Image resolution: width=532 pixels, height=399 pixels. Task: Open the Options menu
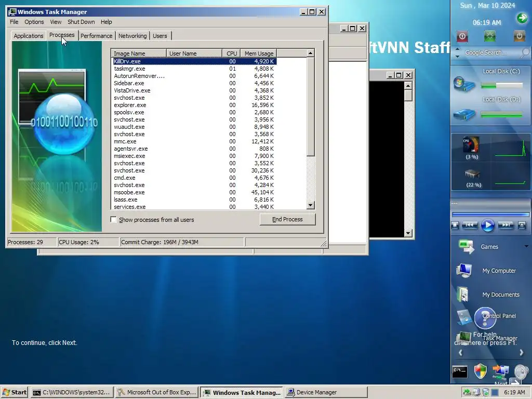tap(34, 22)
